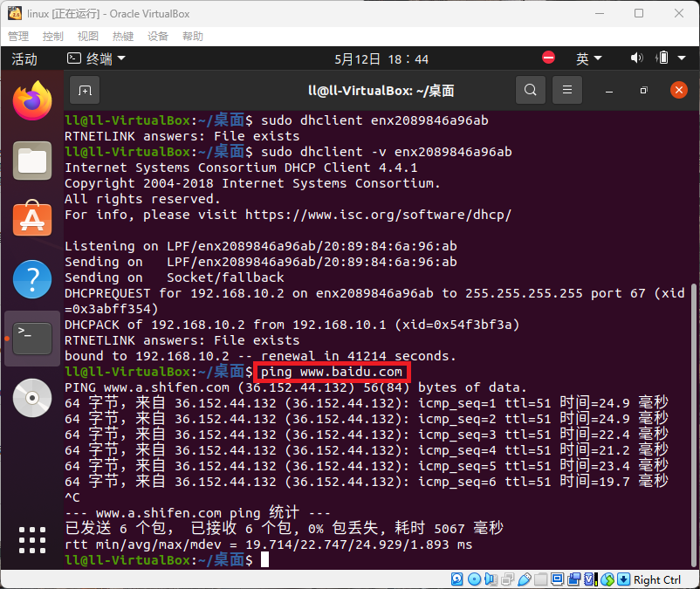Open the terminal hamburger menu
The image size is (700, 589).
567,90
